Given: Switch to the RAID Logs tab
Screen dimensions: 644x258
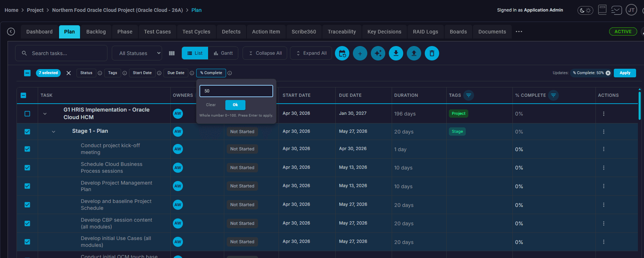Looking at the screenshot, I should tap(425, 32).
